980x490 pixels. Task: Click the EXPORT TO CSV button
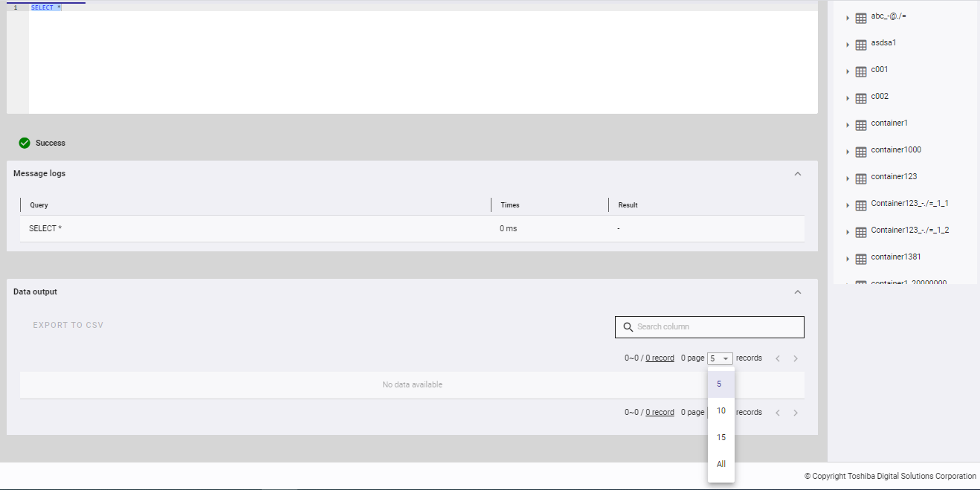[68, 325]
